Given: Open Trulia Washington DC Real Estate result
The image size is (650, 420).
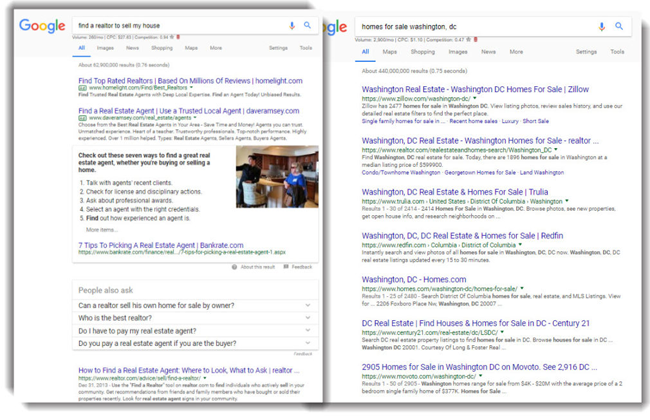Looking at the screenshot, I should coord(455,192).
